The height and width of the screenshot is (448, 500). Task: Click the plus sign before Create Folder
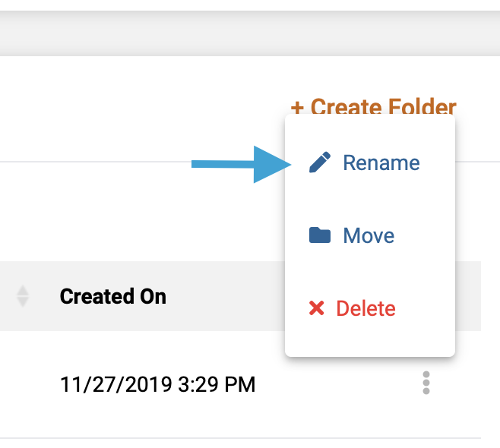tap(297, 108)
